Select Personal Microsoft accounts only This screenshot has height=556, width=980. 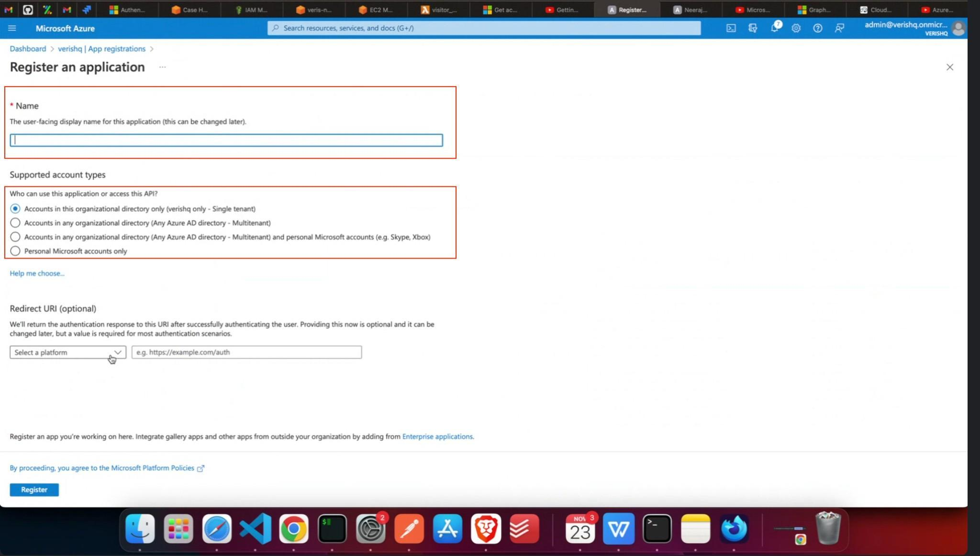(15, 251)
